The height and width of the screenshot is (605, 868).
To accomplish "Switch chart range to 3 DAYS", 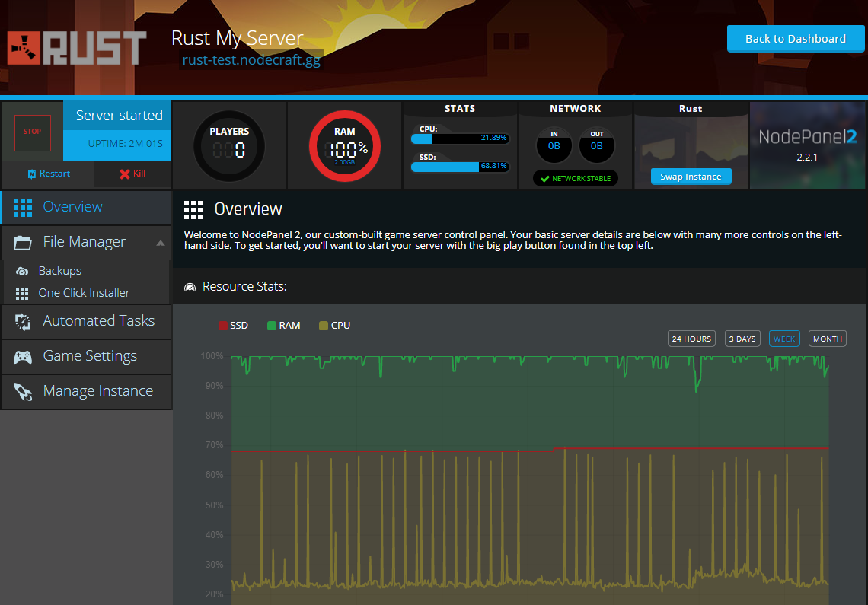I will point(742,339).
